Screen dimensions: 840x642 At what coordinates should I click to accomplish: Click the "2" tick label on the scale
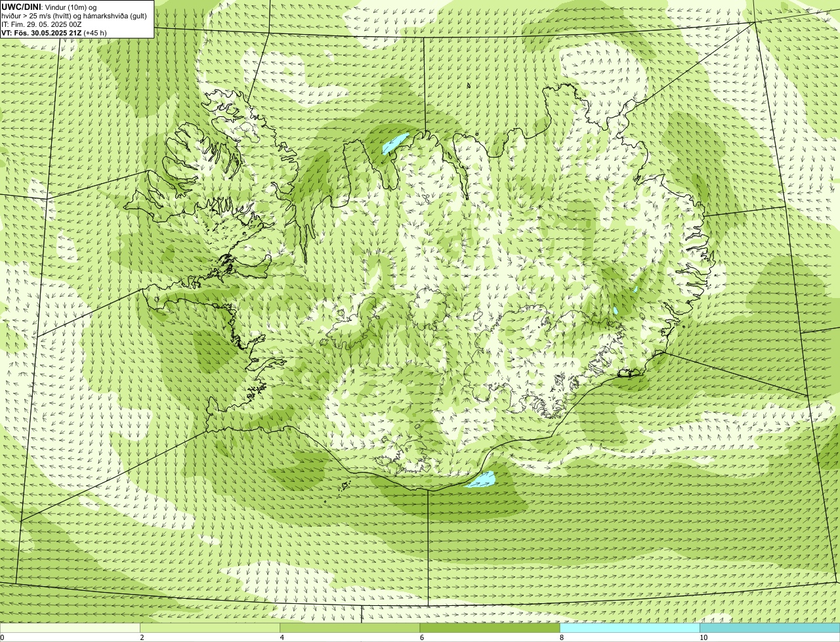(x=142, y=637)
